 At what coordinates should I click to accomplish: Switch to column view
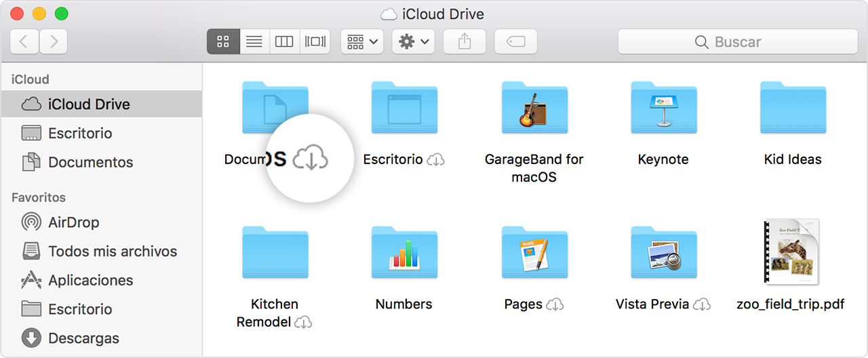[284, 42]
